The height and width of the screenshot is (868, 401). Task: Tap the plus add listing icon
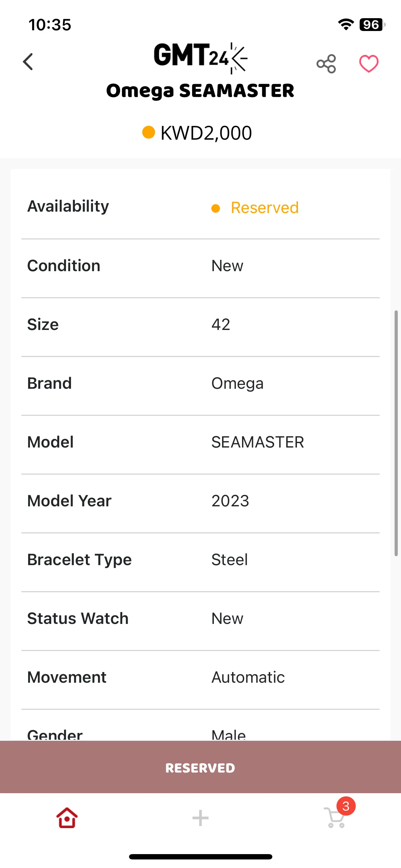pos(200,818)
